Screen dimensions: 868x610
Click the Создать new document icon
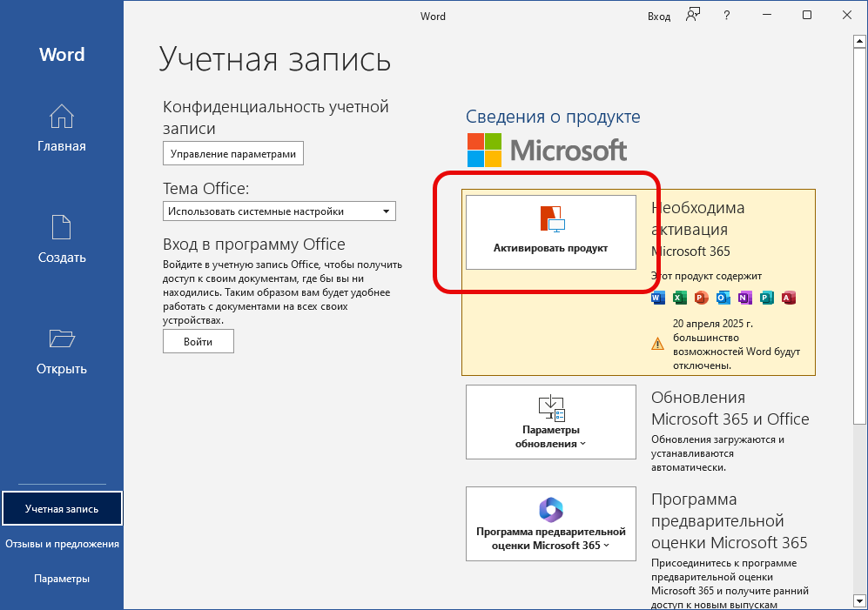[61, 227]
